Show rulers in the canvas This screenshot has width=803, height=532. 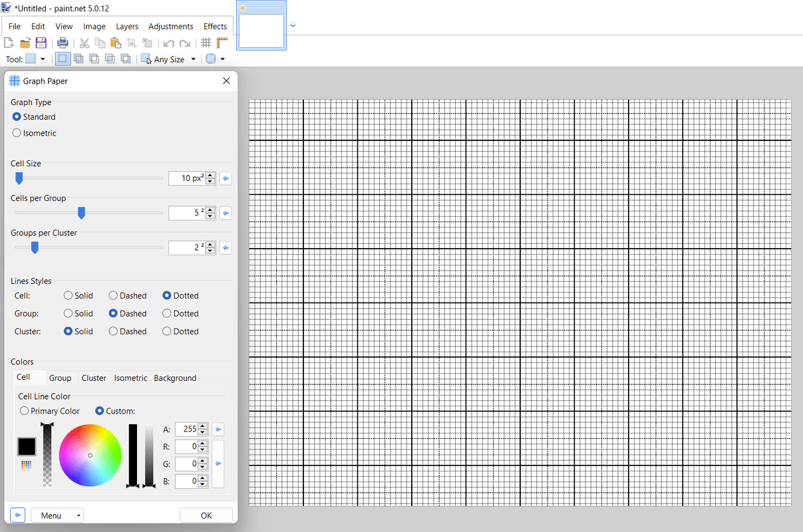pos(222,42)
